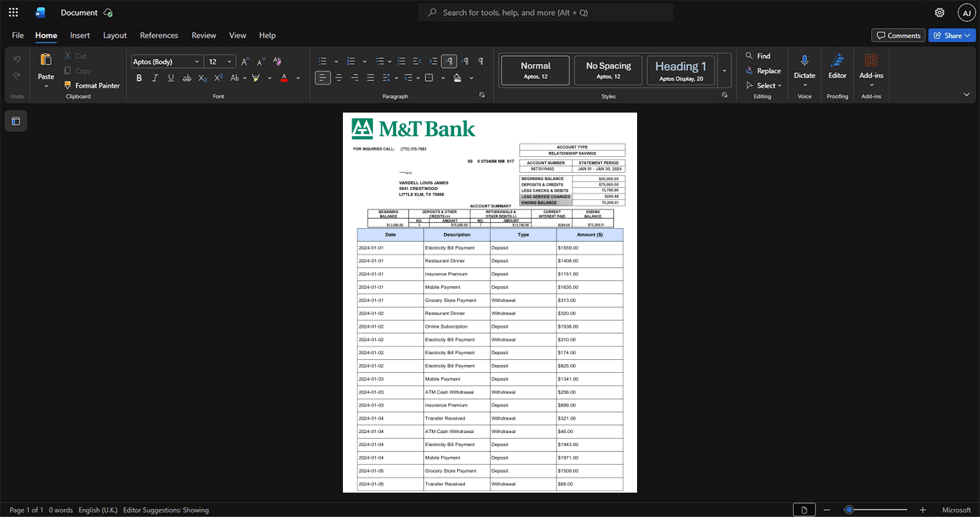Toggle Justify alignment
The height and width of the screenshot is (517, 980).
pyautogui.click(x=370, y=77)
